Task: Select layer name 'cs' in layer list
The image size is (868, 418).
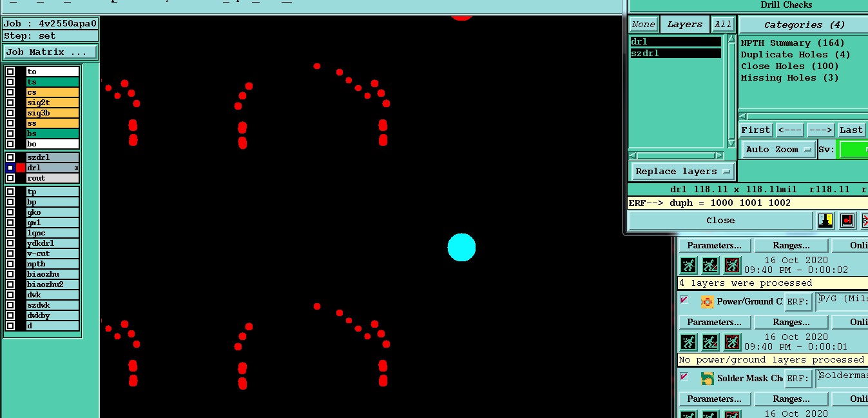Action: pos(53,92)
